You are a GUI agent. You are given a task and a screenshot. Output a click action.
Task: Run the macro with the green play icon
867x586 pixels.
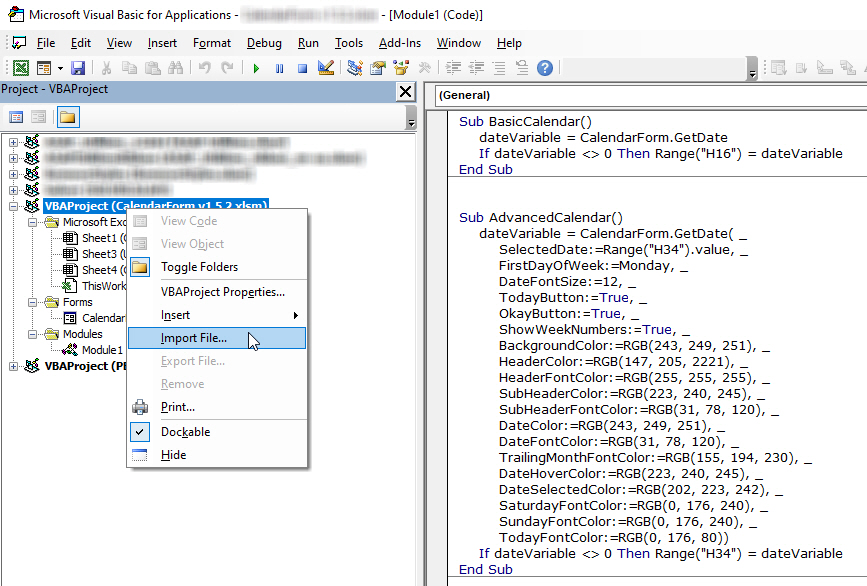point(256,68)
